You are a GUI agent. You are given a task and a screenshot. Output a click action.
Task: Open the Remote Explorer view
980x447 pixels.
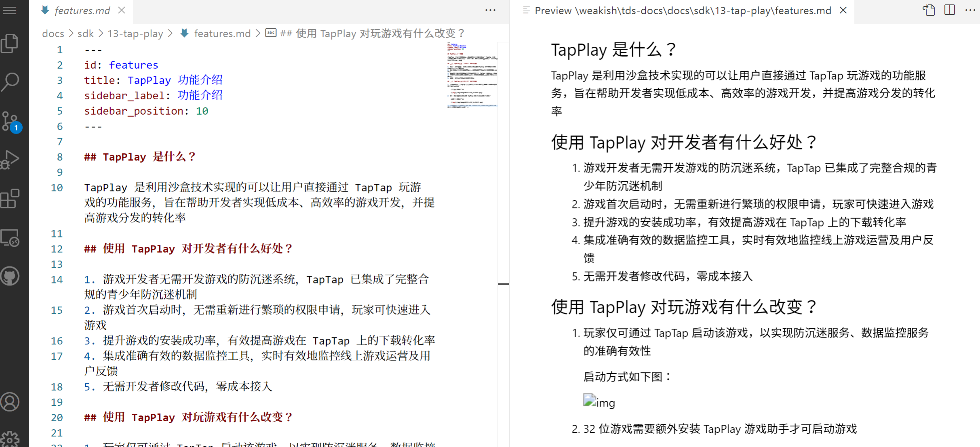(10, 237)
